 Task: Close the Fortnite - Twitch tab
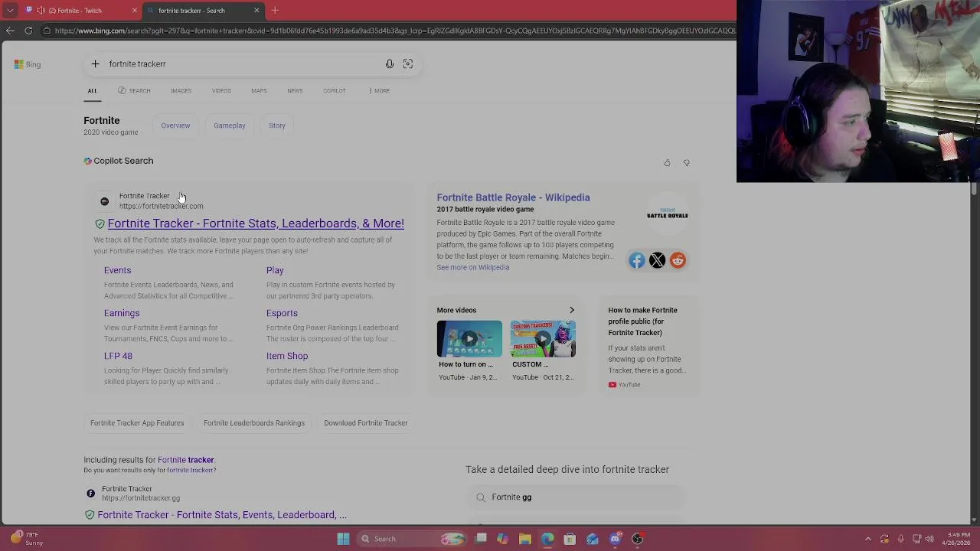click(x=135, y=11)
